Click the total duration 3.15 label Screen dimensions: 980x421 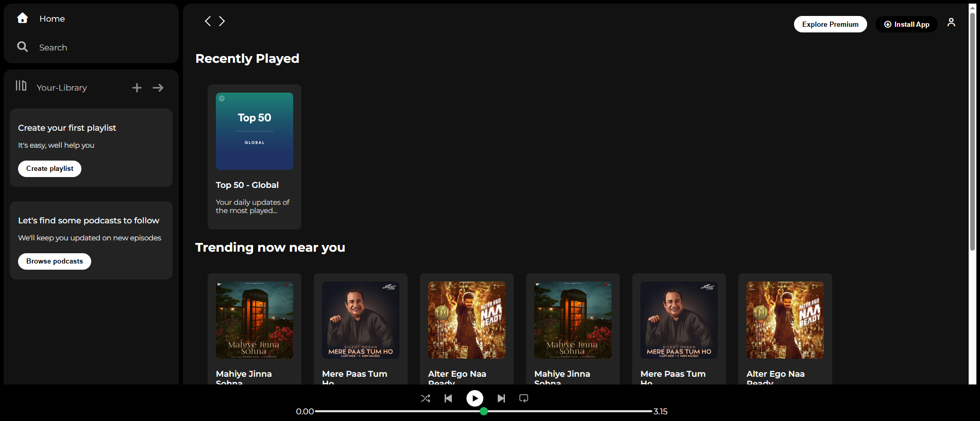[x=661, y=411]
